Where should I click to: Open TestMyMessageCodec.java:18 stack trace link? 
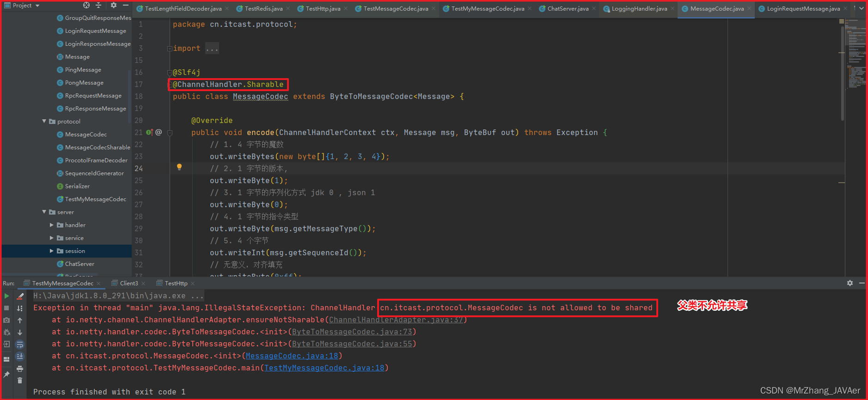tap(324, 368)
